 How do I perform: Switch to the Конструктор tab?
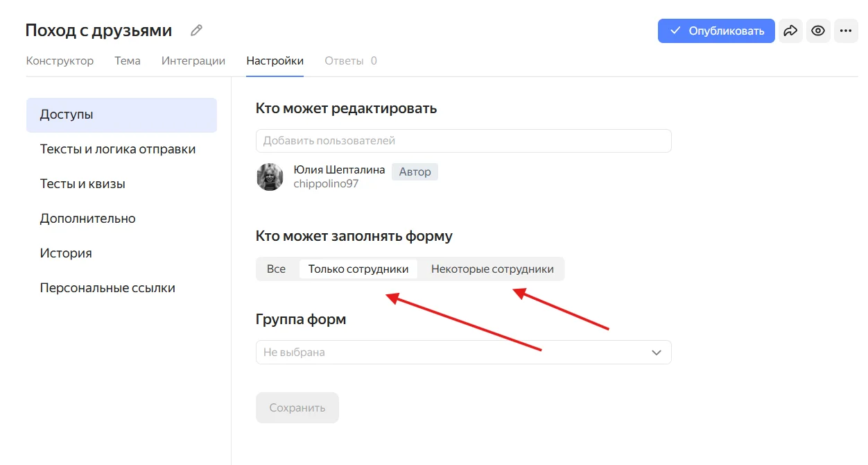pos(60,60)
